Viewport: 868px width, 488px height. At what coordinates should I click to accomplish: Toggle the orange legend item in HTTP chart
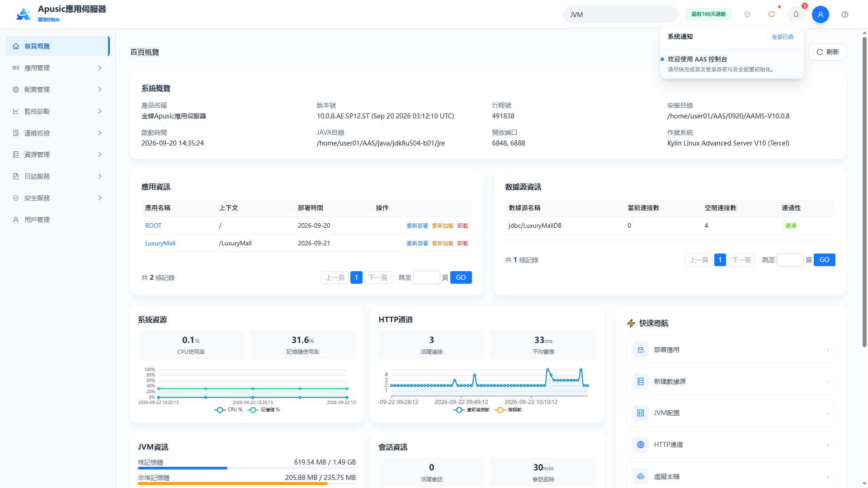(508, 410)
